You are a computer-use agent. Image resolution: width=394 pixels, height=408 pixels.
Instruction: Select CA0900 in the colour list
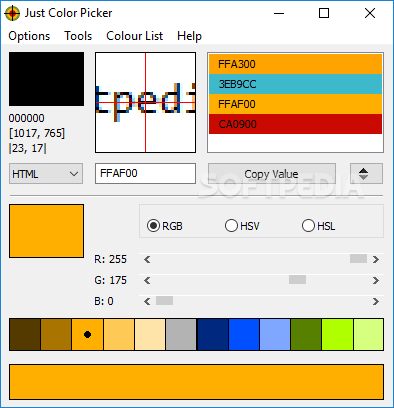[295, 124]
